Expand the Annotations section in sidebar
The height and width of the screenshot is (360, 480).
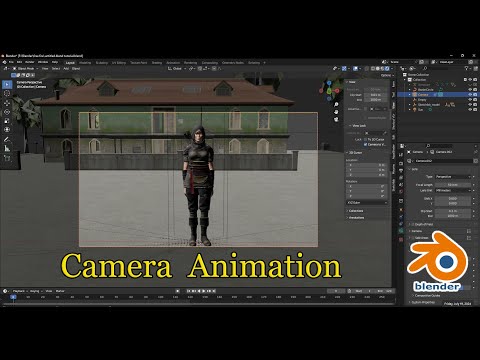(356, 218)
